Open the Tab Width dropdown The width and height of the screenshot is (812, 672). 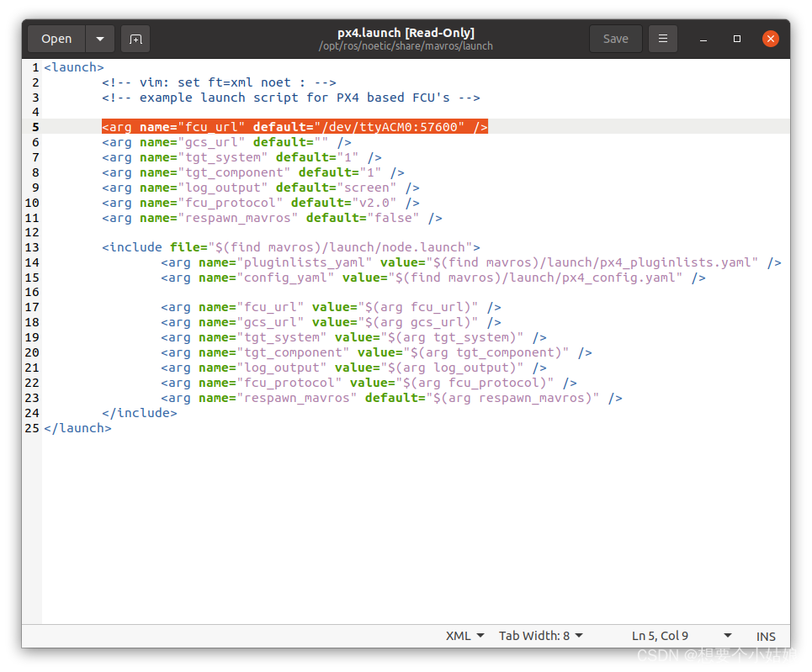click(540, 636)
